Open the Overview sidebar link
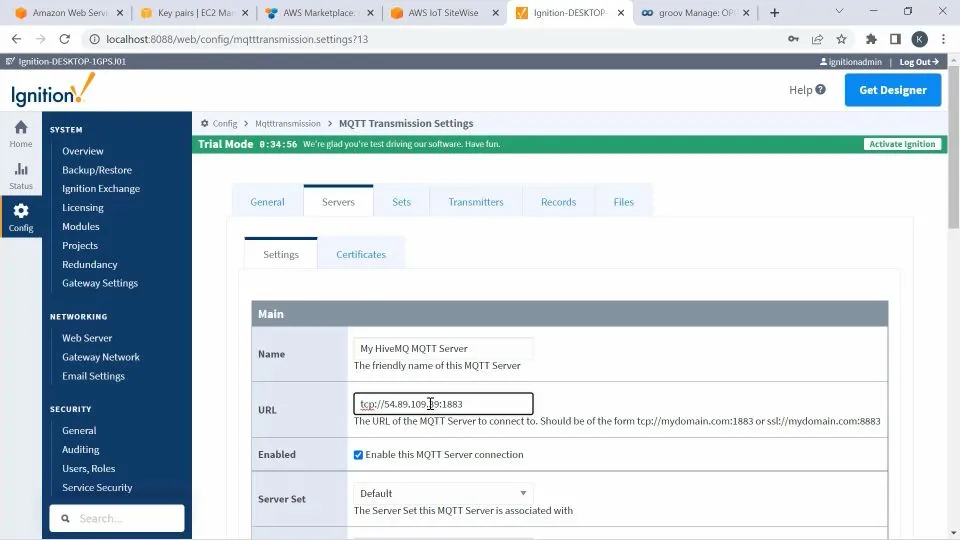 (83, 151)
